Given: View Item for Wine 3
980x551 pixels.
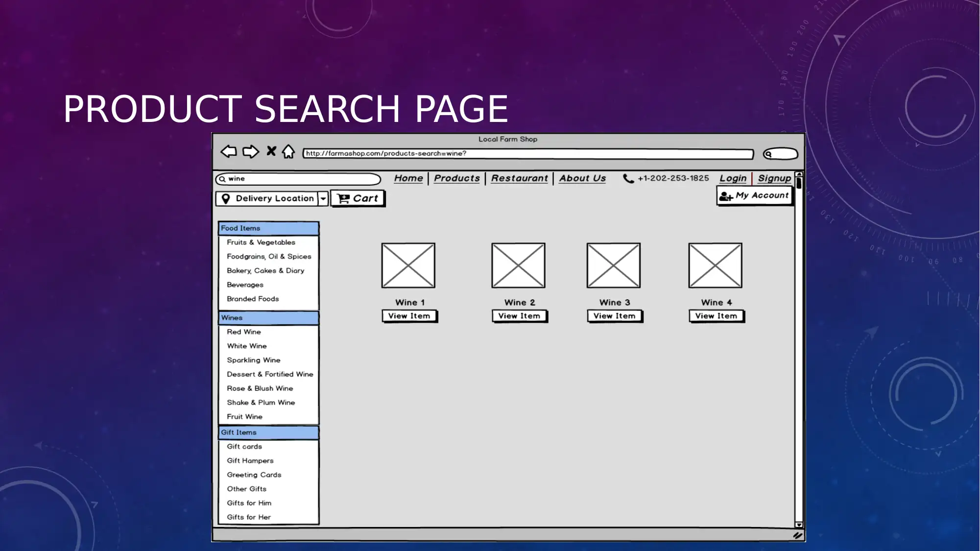Looking at the screenshot, I should [x=615, y=316].
